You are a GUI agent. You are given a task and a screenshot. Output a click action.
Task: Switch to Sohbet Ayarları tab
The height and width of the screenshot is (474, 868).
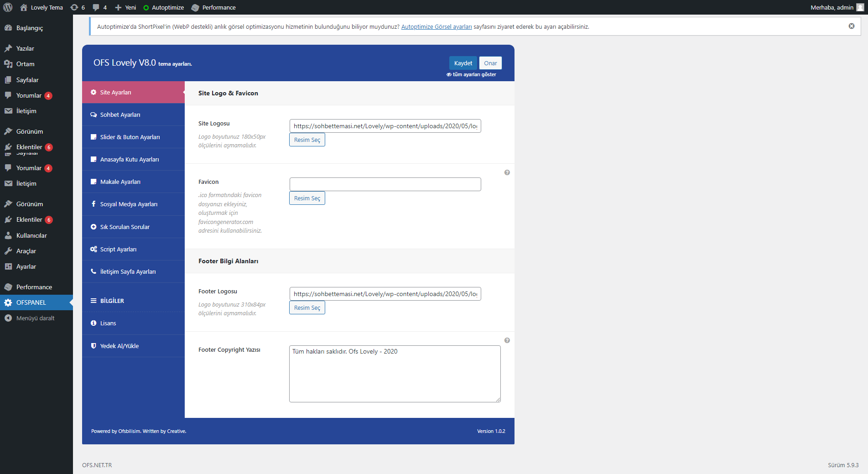click(133, 115)
